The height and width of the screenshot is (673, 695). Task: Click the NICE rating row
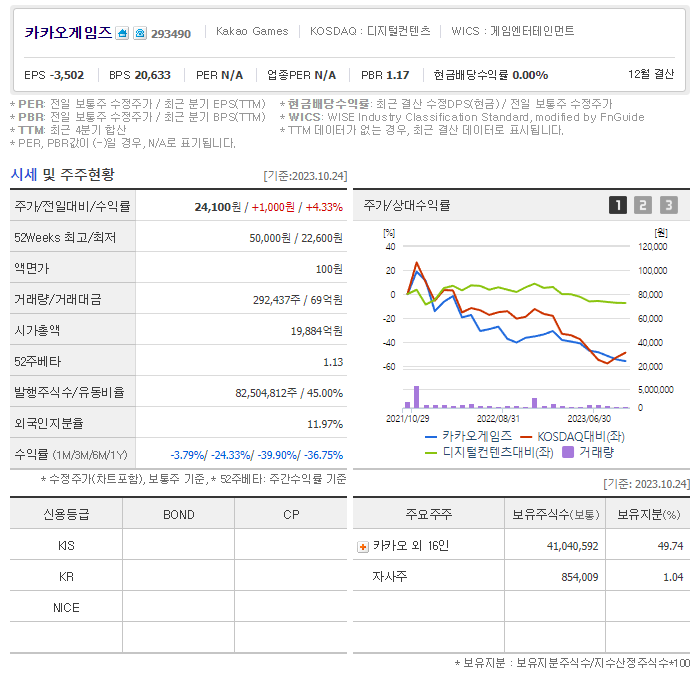(x=178, y=608)
